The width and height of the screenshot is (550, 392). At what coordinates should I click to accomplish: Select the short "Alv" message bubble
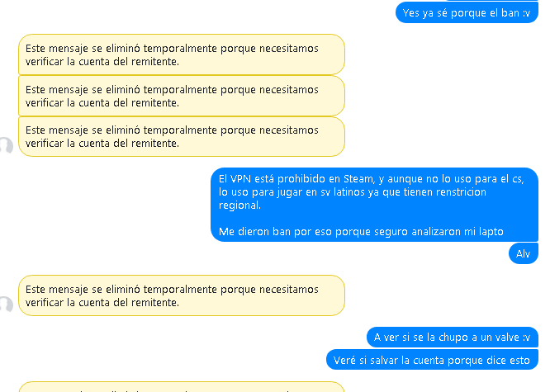(x=523, y=253)
